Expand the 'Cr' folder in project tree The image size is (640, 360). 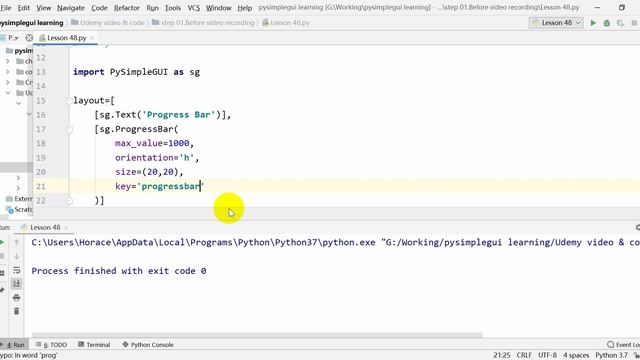coord(8,82)
